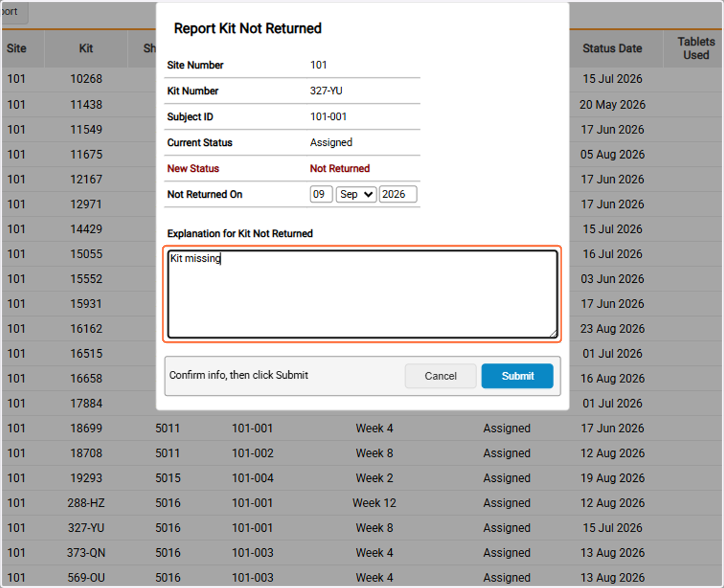
Task: Select kit number 16658 in table
Action: click(x=86, y=378)
